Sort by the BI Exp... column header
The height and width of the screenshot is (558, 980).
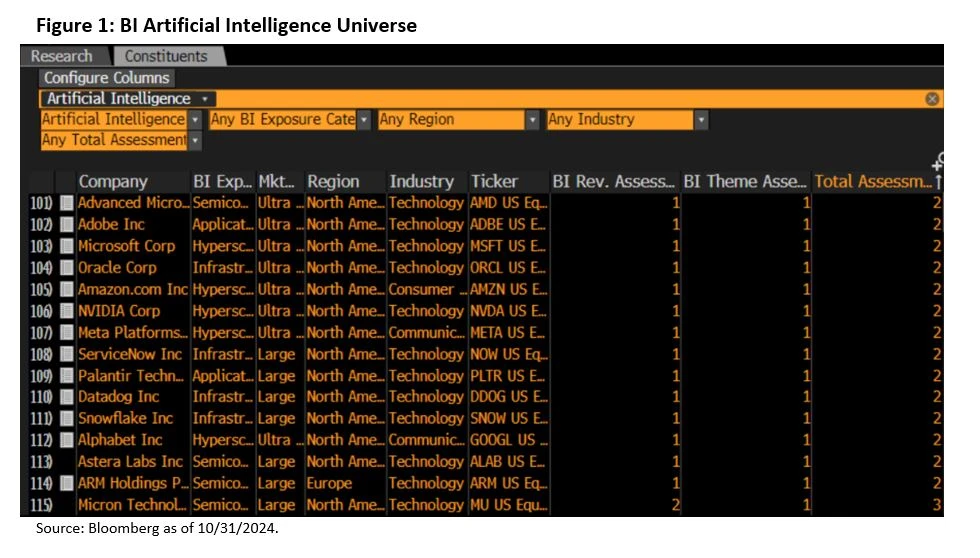[222, 182]
